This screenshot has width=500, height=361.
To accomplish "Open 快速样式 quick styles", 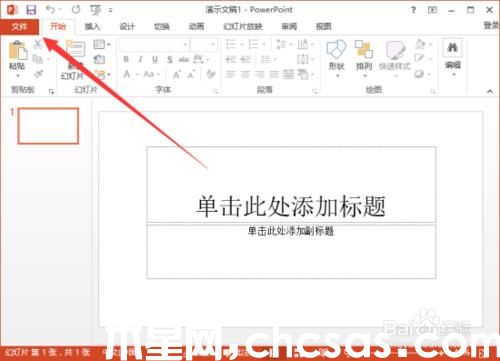I will [x=395, y=58].
